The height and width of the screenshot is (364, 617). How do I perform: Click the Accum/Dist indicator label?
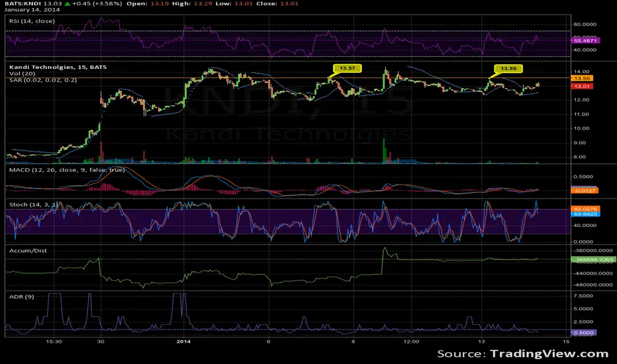coord(28,250)
